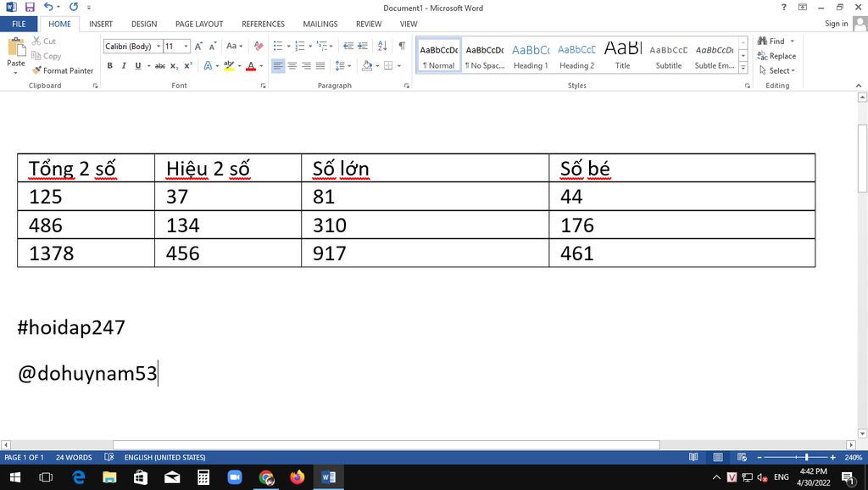This screenshot has height=490, width=868.
Task: Toggle Italic formatting
Action: [124, 65]
